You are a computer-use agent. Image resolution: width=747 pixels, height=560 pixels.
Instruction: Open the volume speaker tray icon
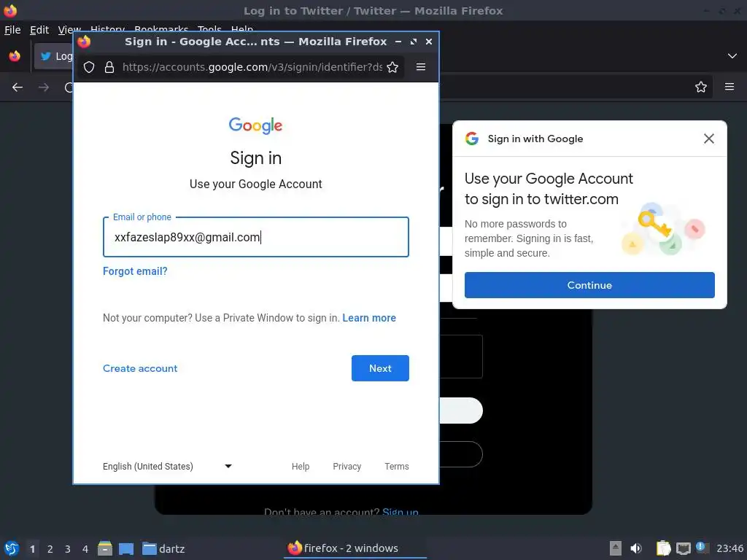click(636, 548)
